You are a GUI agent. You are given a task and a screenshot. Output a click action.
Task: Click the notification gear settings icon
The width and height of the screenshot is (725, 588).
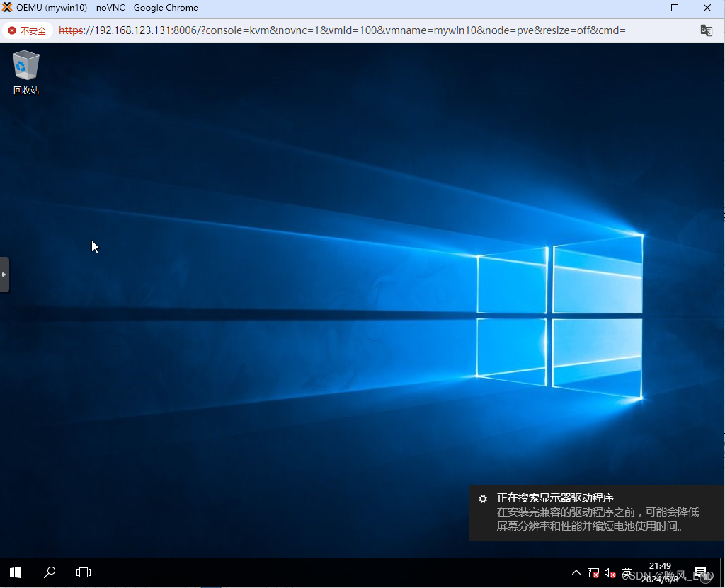click(x=483, y=498)
